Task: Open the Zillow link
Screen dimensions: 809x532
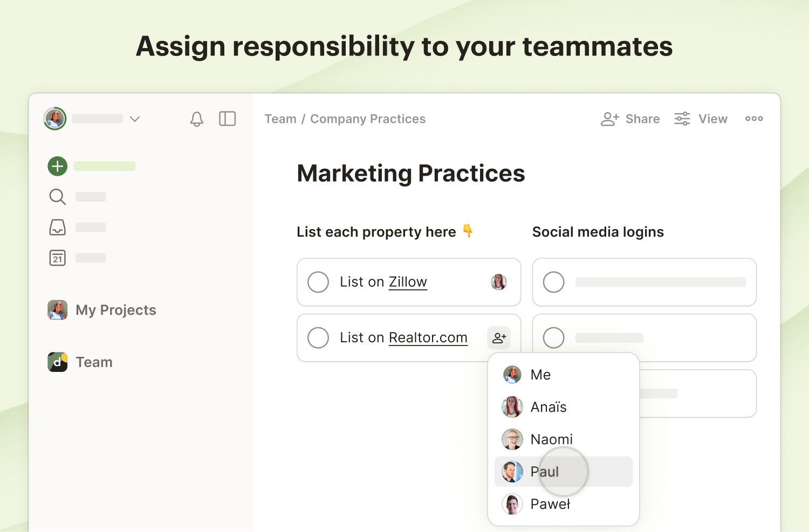Action: [408, 282]
